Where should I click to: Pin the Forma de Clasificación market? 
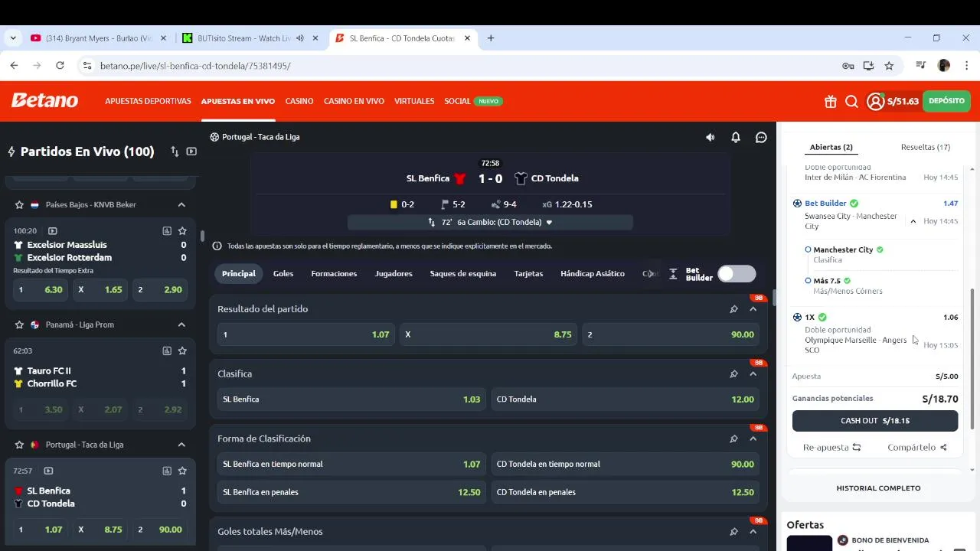click(733, 439)
